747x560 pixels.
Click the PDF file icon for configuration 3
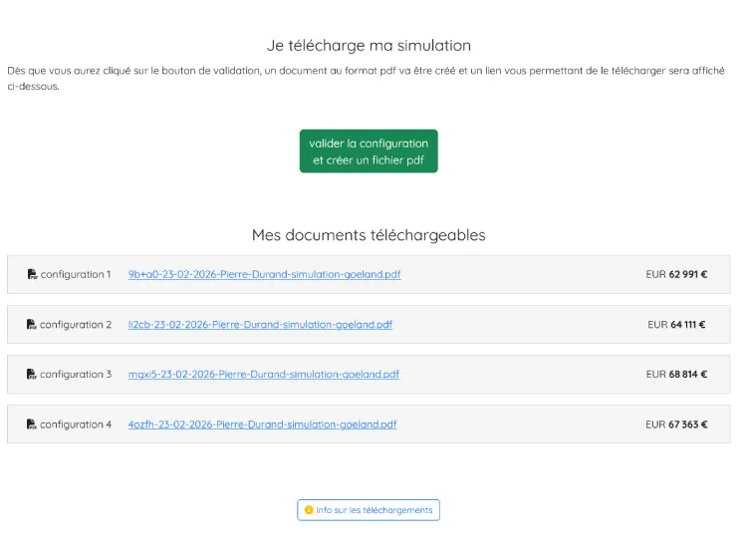coord(32,374)
